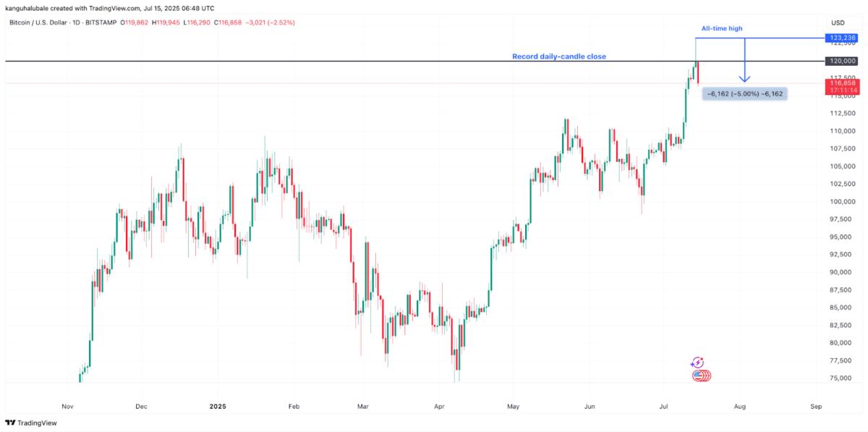The width and height of the screenshot is (868, 432).
Task: Click the black 120,000 price level label
Action: [843, 62]
